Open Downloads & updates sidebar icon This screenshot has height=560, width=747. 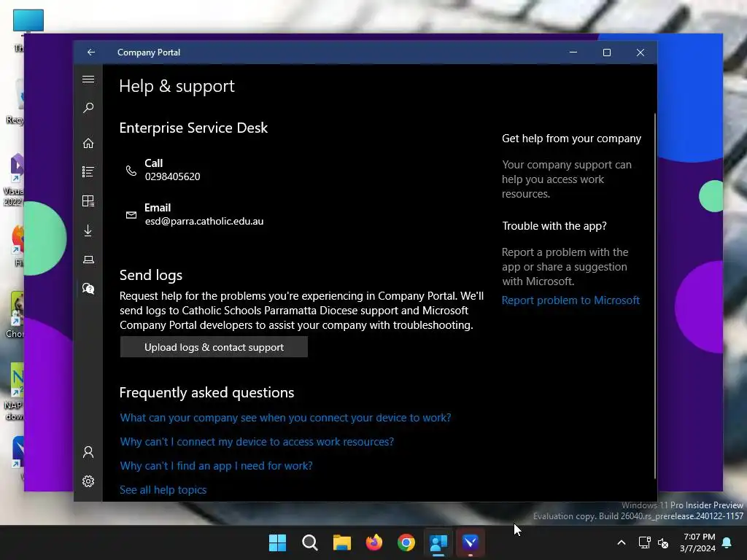(88, 230)
